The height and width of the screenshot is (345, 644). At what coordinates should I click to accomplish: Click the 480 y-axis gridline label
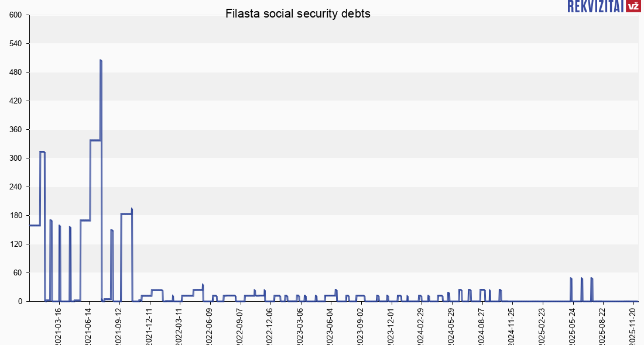[x=16, y=73]
